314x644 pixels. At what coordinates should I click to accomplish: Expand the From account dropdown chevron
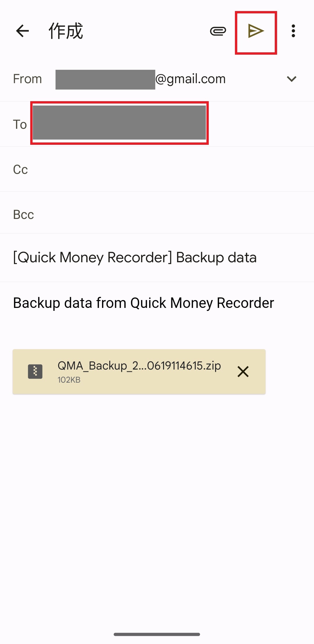pos(291,79)
